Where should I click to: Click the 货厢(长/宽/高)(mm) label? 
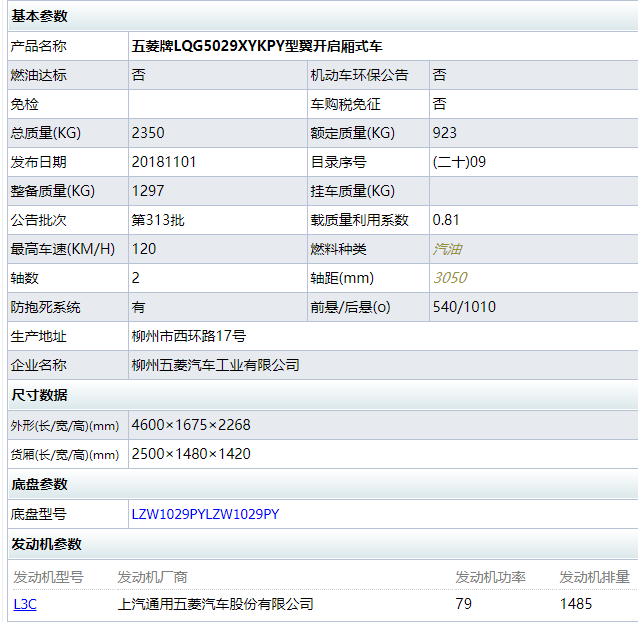point(65,454)
